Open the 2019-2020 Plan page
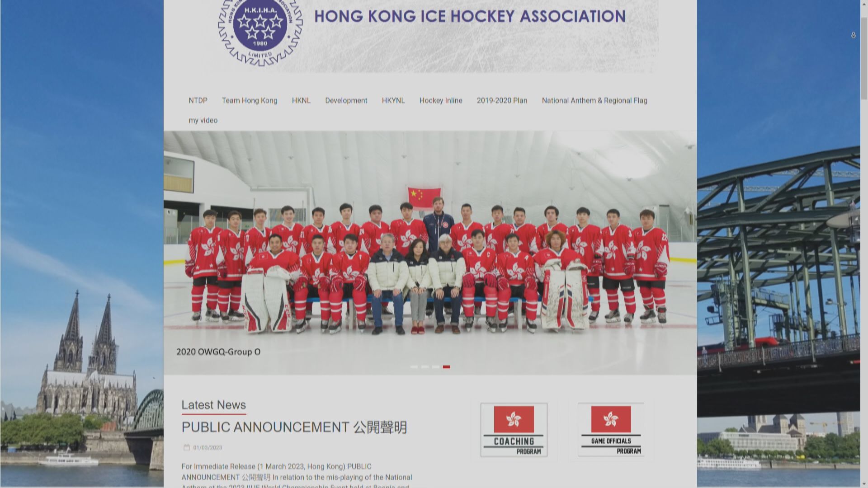 pyautogui.click(x=502, y=100)
